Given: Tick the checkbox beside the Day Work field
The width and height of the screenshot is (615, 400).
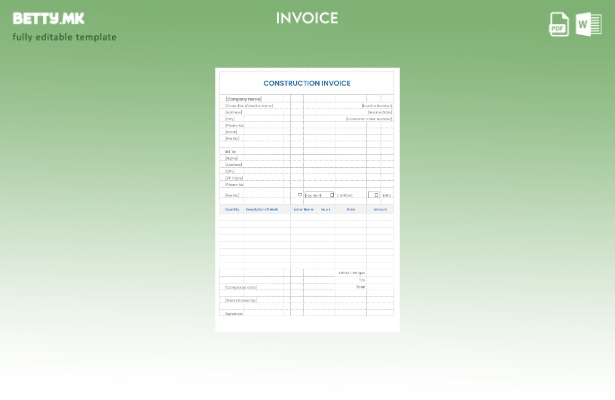Looking at the screenshot, I should [x=300, y=195].
